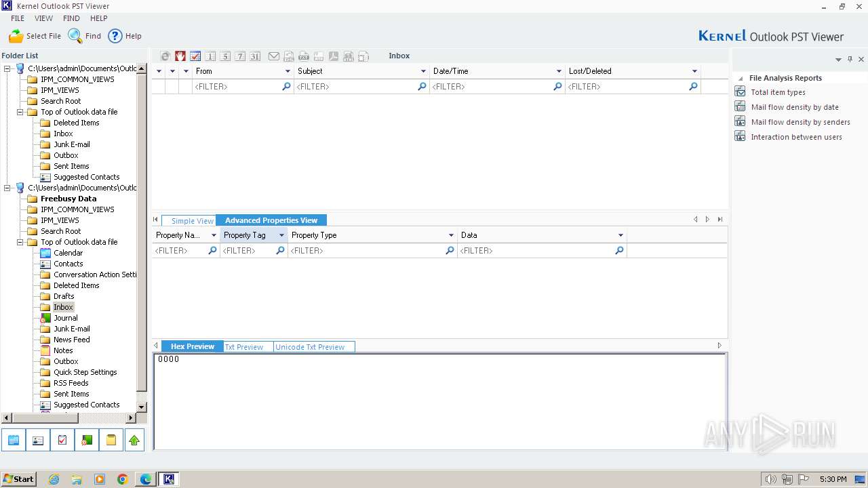Select the Quick Step Settings folder
Screen dimensions: 868x488
tap(85, 372)
